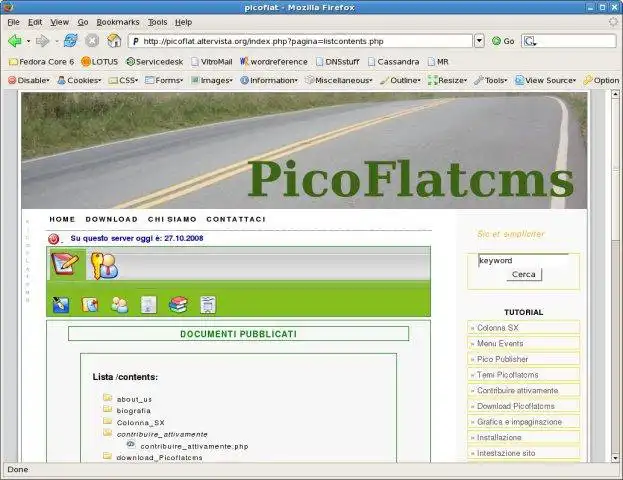Open the Fedora Core 6 bookmark folder
This screenshot has height=480, width=623.
[x=41, y=62]
